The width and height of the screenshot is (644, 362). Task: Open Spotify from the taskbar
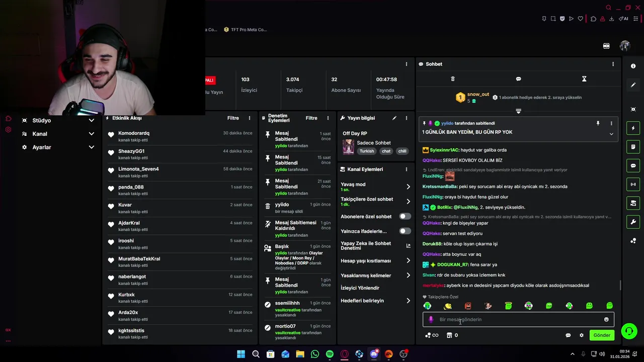point(330,354)
